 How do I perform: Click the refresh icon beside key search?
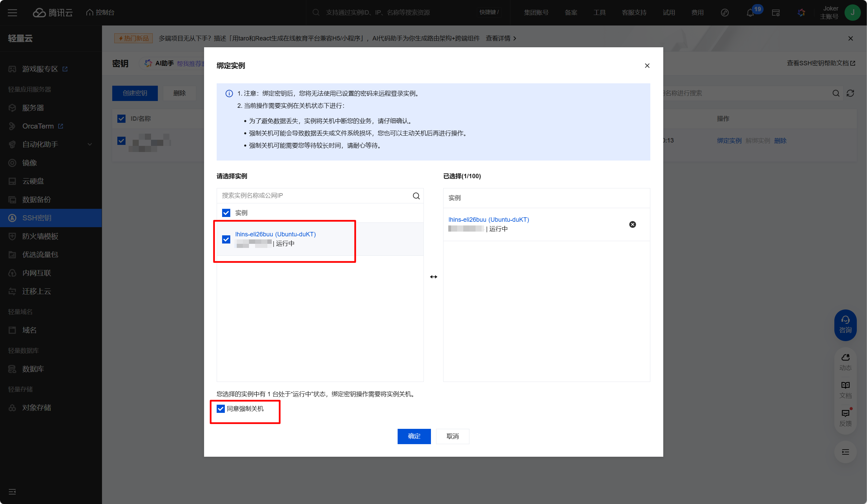(x=850, y=93)
